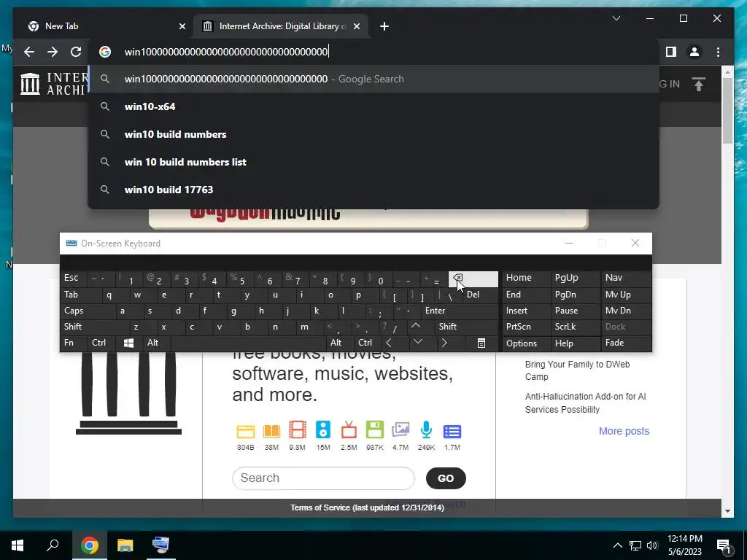Screen dimensions: 747x560
Task: Switch to the New Tab tab
Action: coord(105,26)
